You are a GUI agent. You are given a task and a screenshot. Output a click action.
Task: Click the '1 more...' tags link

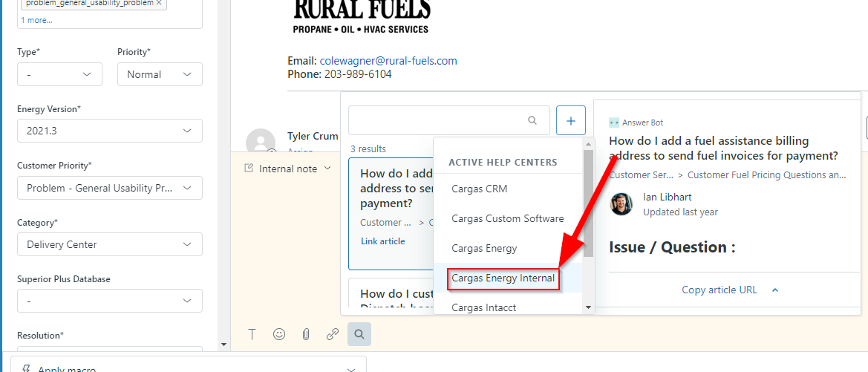coord(36,20)
